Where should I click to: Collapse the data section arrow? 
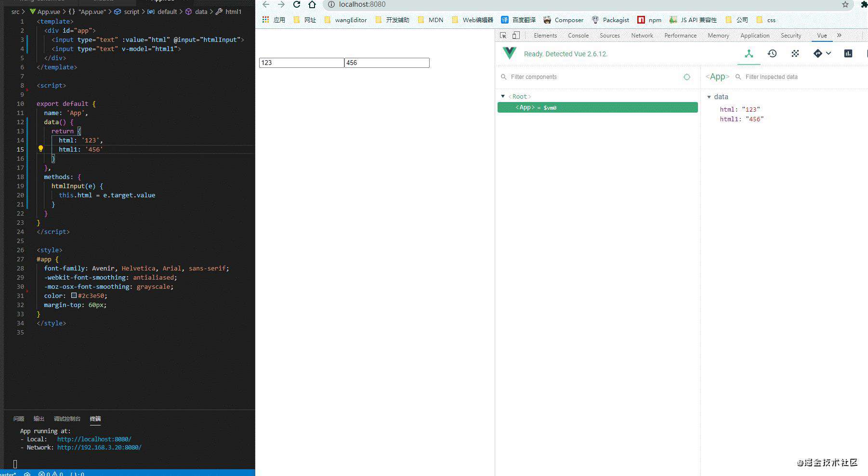coord(709,97)
